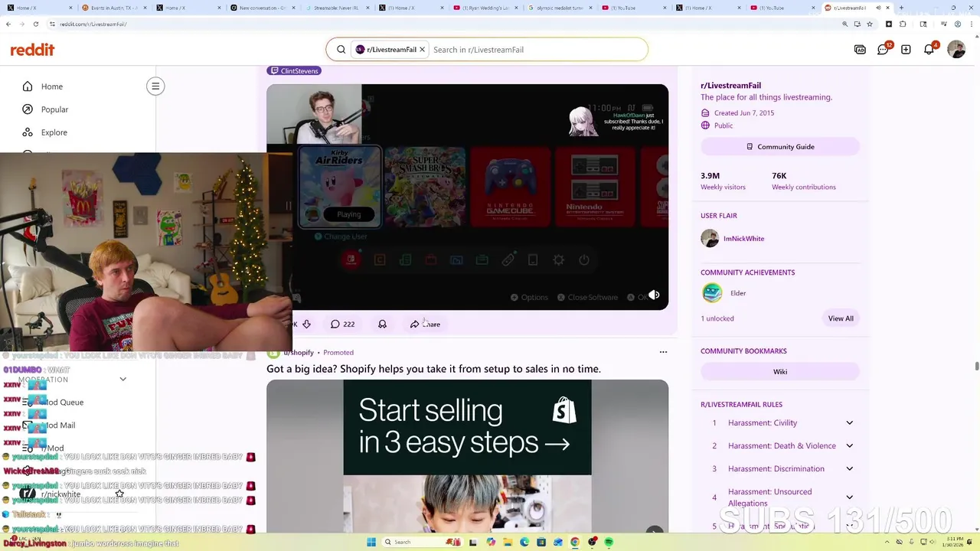Viewport: 980px width, 551px height.
Task: Open the Windows Start button
Action: point(371,542)
